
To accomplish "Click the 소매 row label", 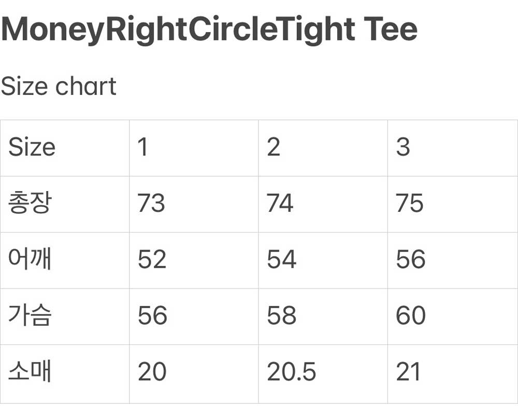I will tap(30, 372).
